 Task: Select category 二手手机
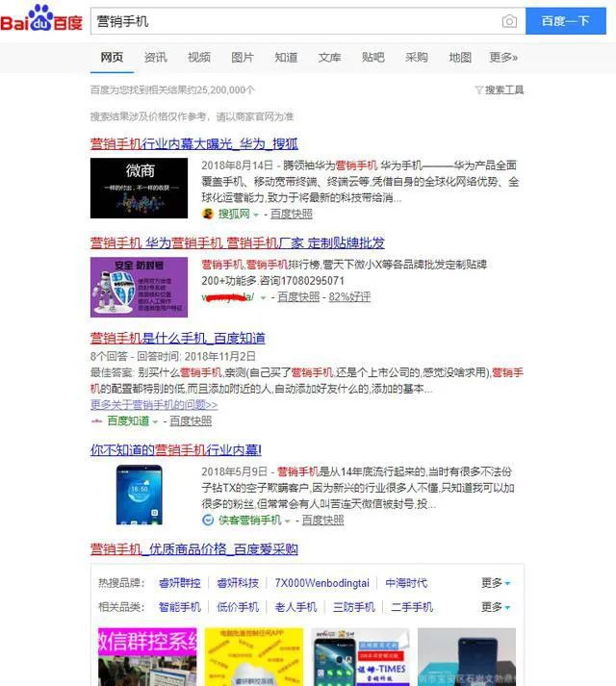[412, 607]
